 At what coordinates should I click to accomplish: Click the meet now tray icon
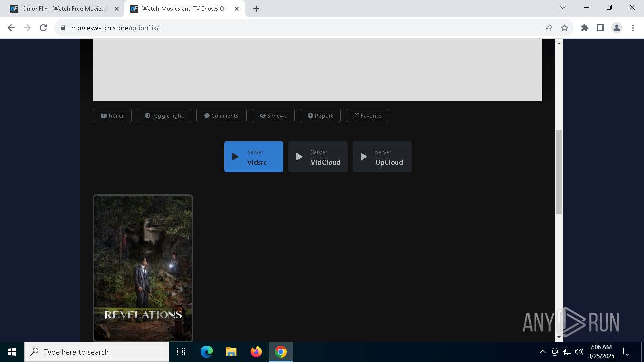coord(555,352)
